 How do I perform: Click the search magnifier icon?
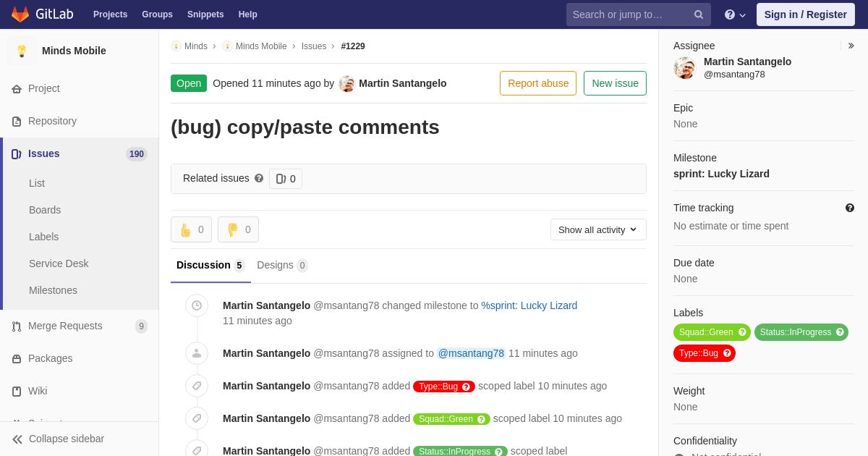(x=699, y=14)
